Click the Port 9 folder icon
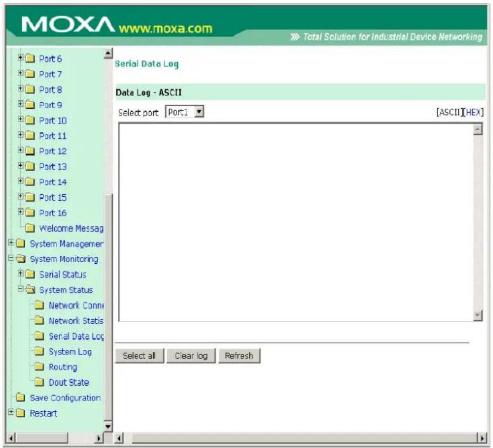Viewport: 493px width, 448px height. tap(30, 105)
